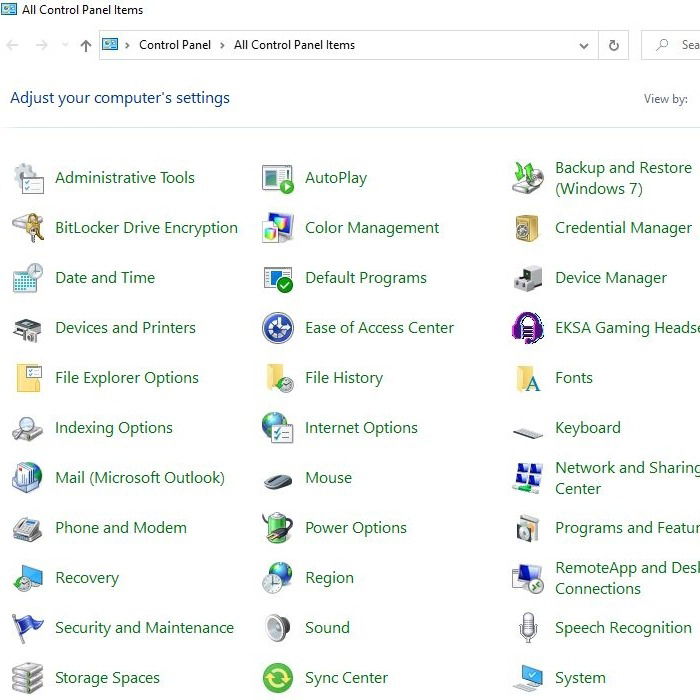The image size is (700, 700).
Task: Open Backup and Restore icon
Action: [x=528, y=179]
